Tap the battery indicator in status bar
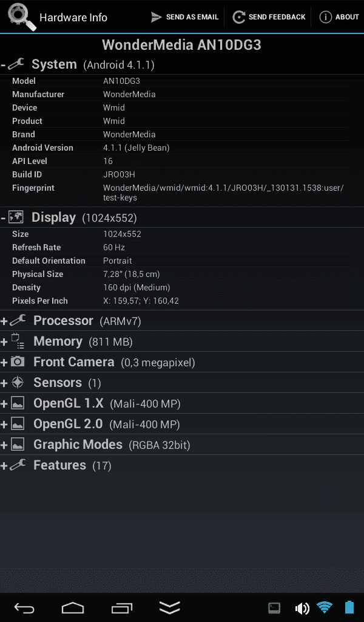The width and height of the screenshot is (364, 622). point(349,607)
